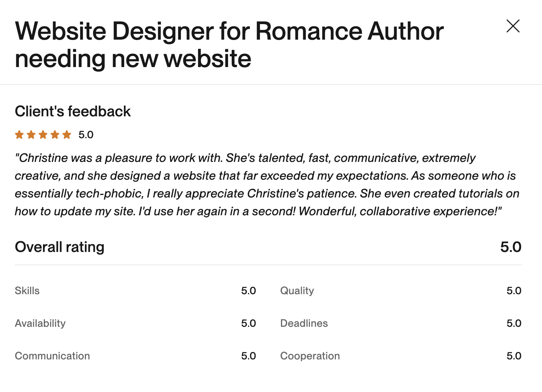Select the Availability rating label

(40, 323)
